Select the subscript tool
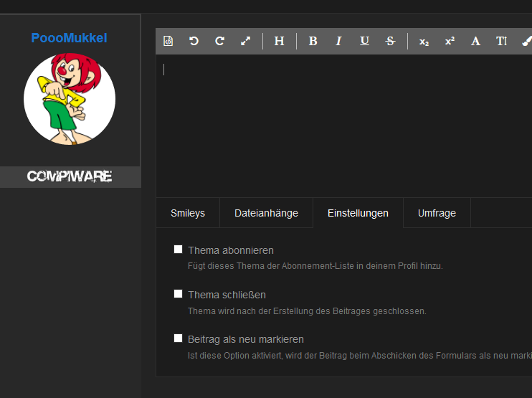532x398 pixels. pyautogui.click(x=424, y=41)
